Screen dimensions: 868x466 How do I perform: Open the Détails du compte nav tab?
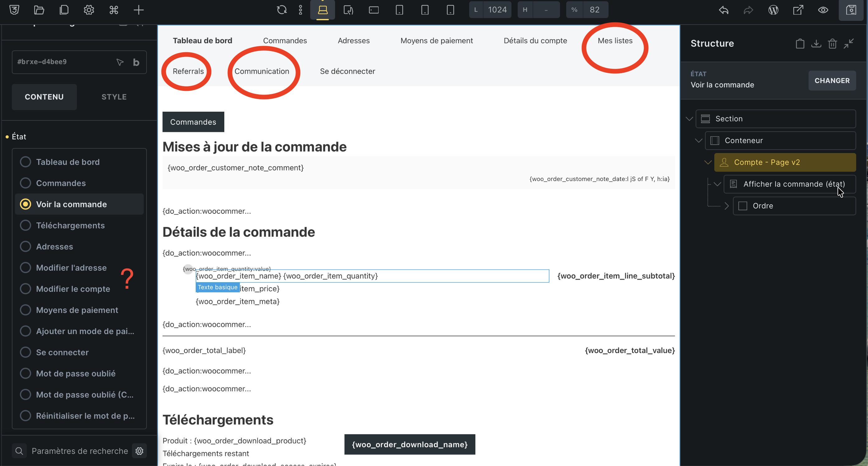[535, 40]
